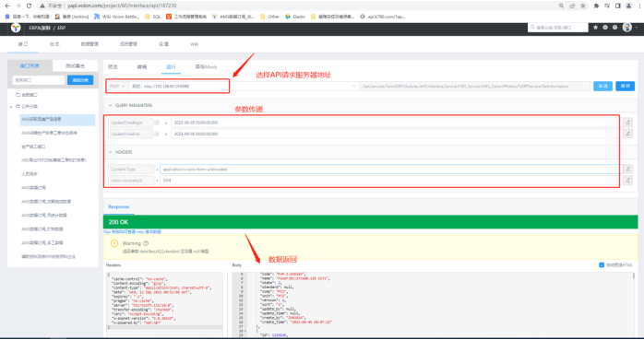This screenshot has height=340, width=644.
Task: Click the user avatar in YApi header
Action: [x=626, y=28]
